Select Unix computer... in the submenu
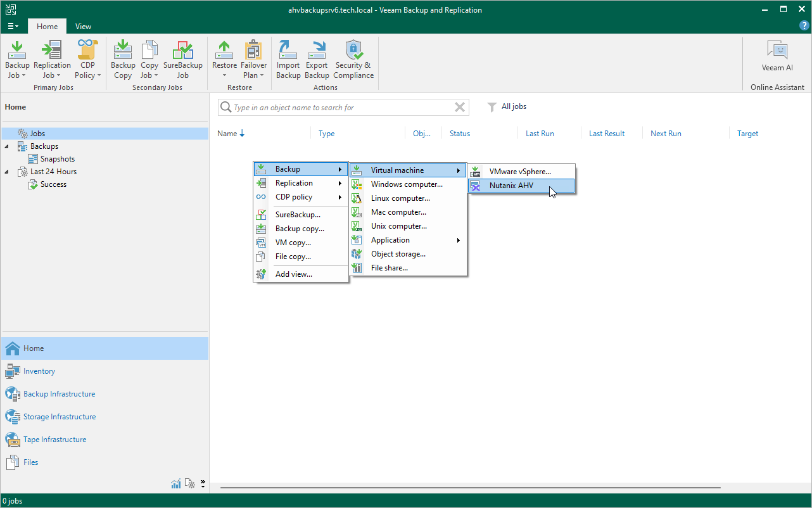 click(x=408, y=226)
